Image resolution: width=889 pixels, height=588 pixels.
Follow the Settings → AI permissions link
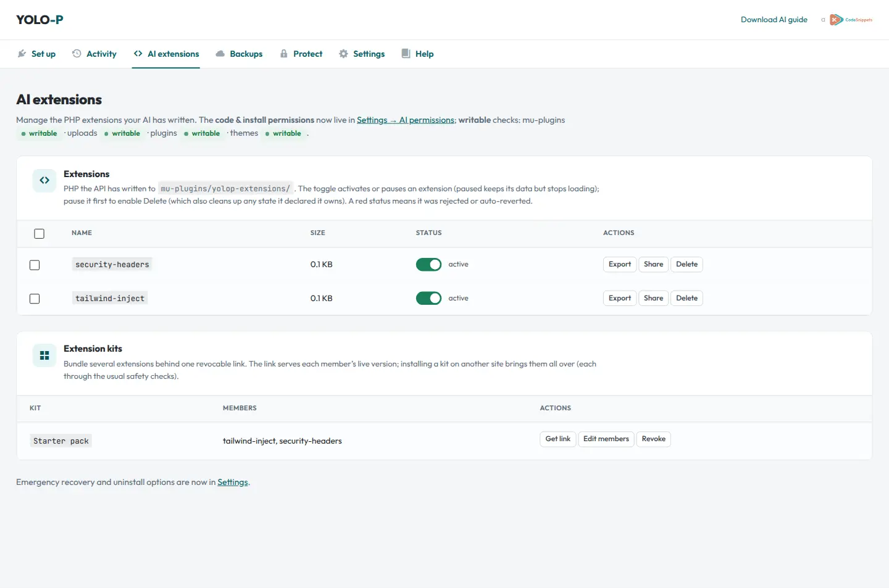pos(406,120)
